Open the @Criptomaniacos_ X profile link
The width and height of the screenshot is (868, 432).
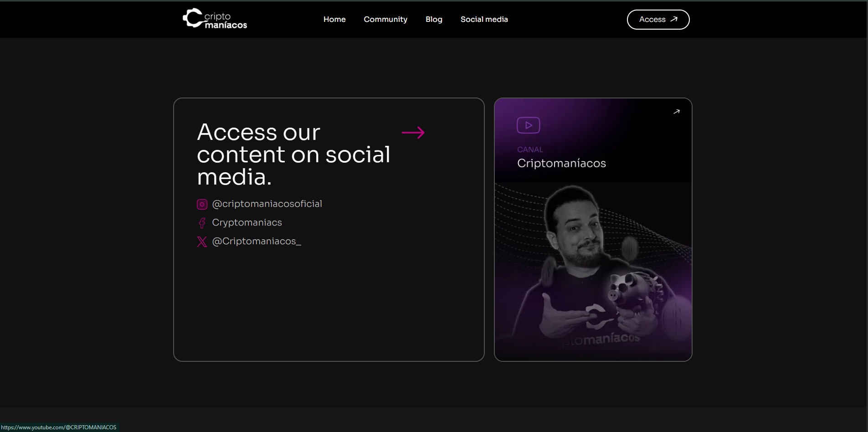click(257, 241)
